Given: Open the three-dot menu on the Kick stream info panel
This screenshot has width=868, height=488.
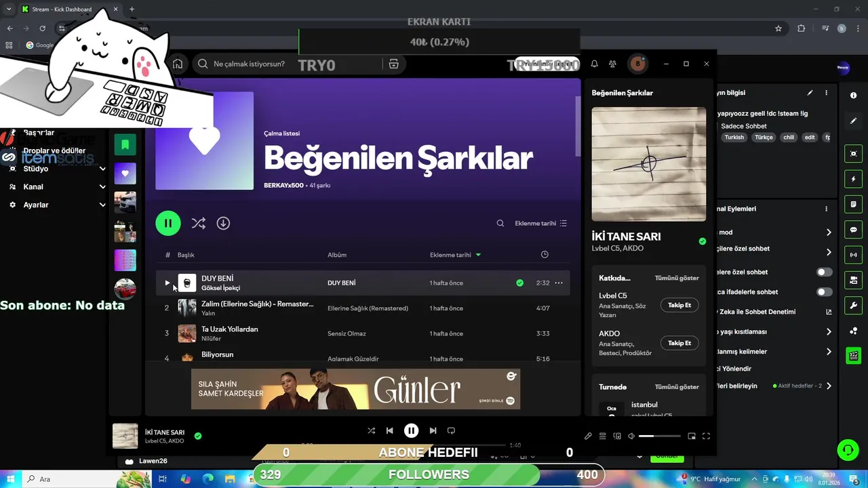Looking at the screenshot, I should 826,93.
